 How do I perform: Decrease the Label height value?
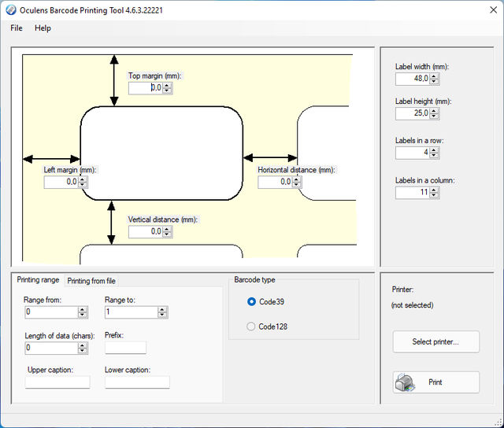pos(434,116)
